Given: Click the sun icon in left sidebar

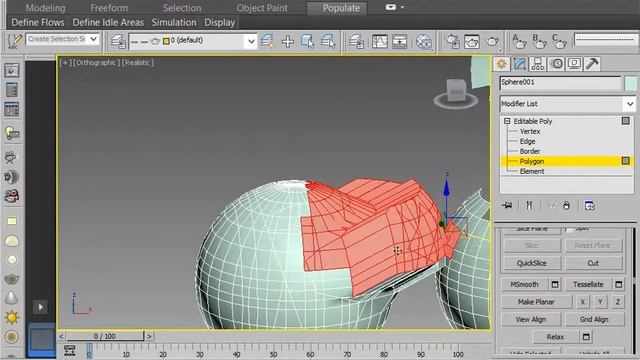Looking at the screenshot, I should tap(11, 317).
